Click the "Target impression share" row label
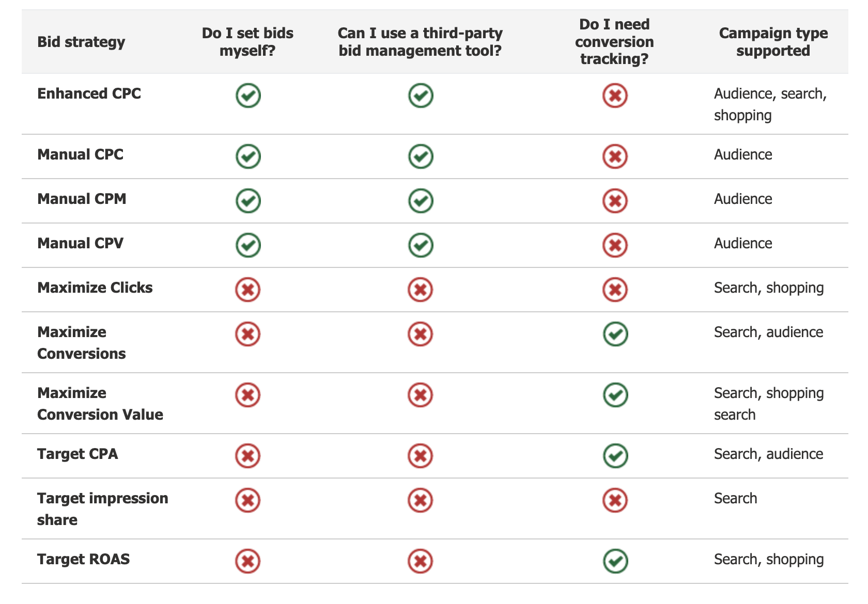Viewport: 868px width, 604px height. [102, 509]
